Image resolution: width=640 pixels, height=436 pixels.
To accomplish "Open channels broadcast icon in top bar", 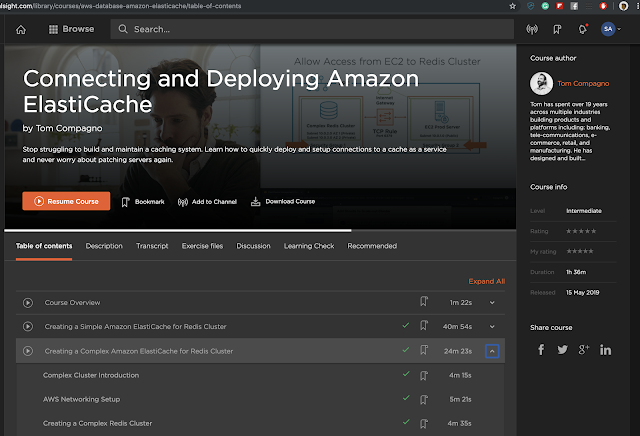I will coord(532,29).
